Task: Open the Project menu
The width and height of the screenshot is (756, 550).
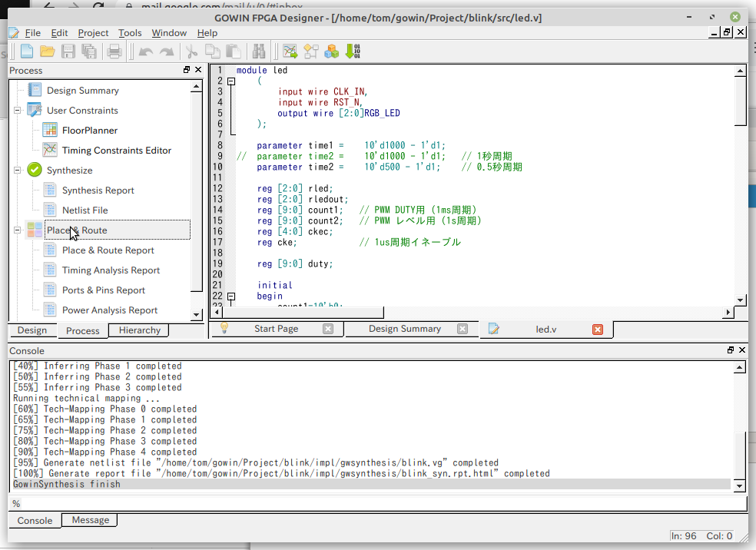Action: (93, 33)
